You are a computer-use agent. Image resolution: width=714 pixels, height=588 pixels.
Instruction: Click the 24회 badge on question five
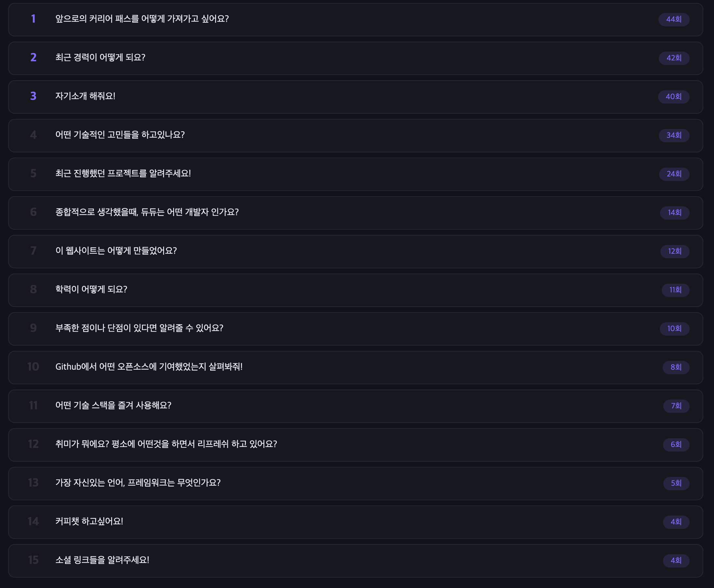[x=674, y=174]
